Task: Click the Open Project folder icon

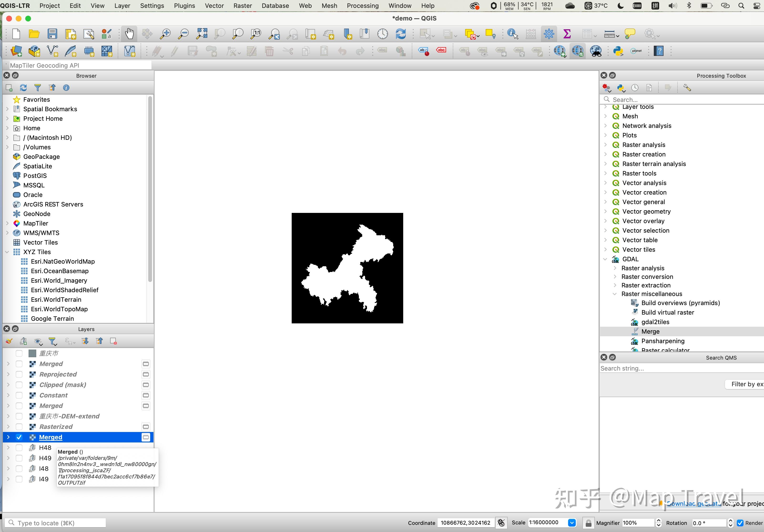Action: tap(34, 34)
